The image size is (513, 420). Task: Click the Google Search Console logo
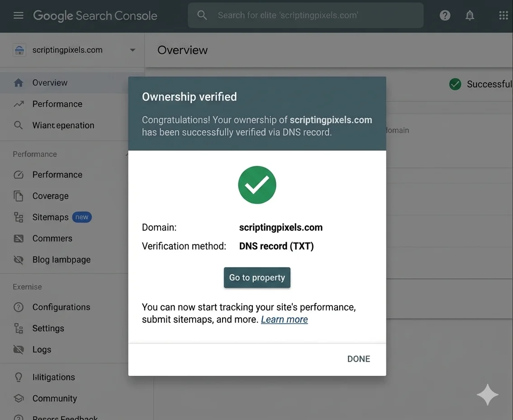coord(95,16)
